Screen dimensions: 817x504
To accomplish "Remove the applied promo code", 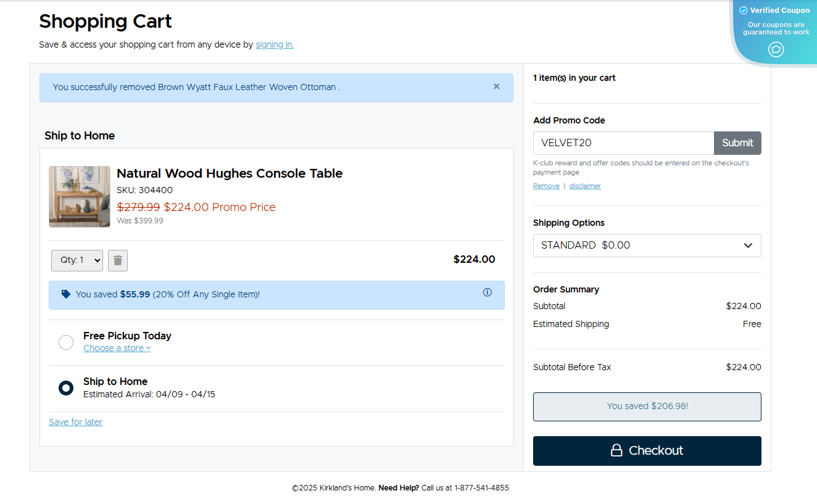I will [546, 186].
